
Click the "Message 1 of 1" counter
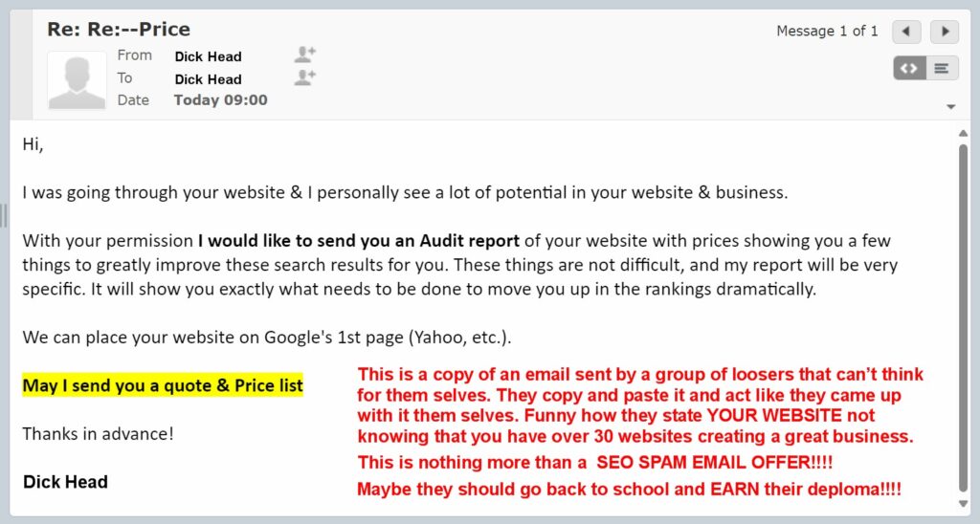click(x=827, y=32)
